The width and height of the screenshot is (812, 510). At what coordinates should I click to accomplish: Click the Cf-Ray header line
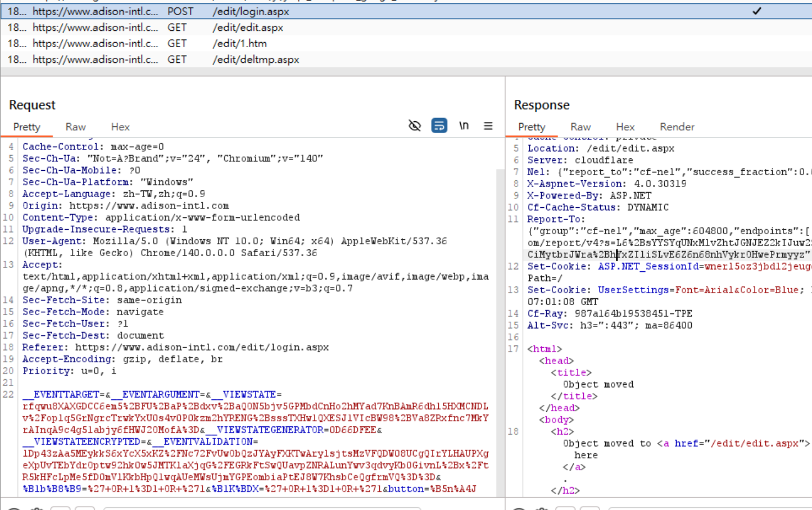pyautogui.click(x=610, y=313)
